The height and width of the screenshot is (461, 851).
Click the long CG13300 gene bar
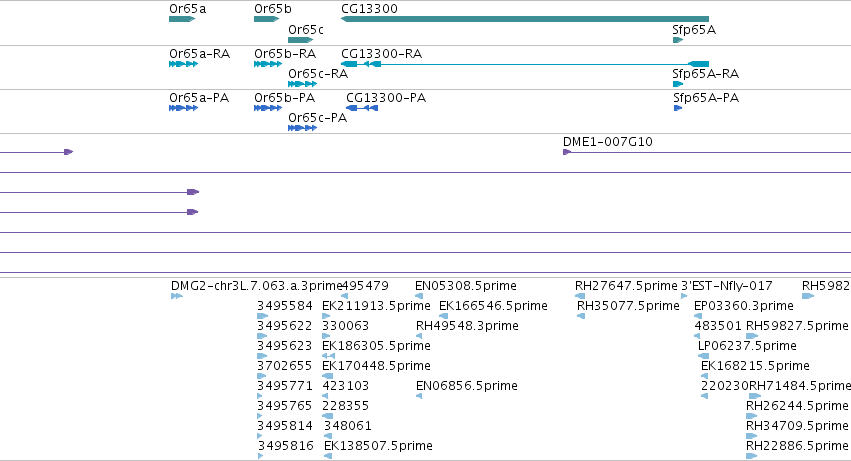tap(525, 19)
